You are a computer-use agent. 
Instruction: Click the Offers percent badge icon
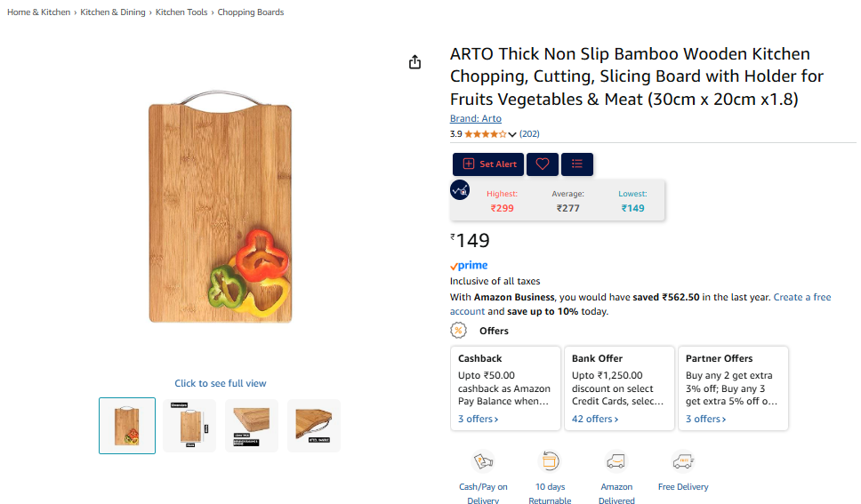(458, 331)
